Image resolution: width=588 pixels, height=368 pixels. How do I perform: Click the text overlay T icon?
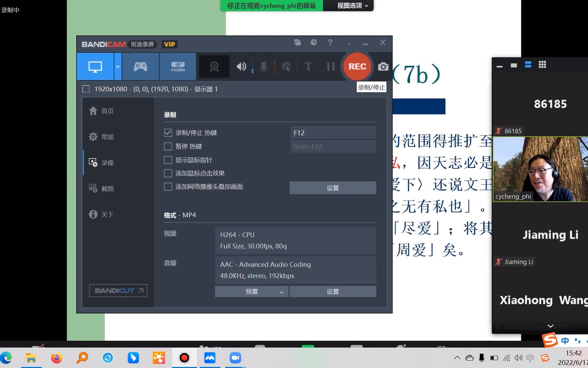308,66
